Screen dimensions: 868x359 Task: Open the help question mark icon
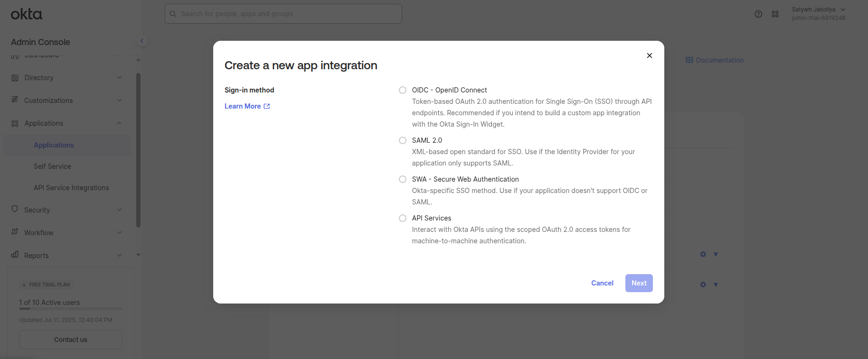[758, 14]
